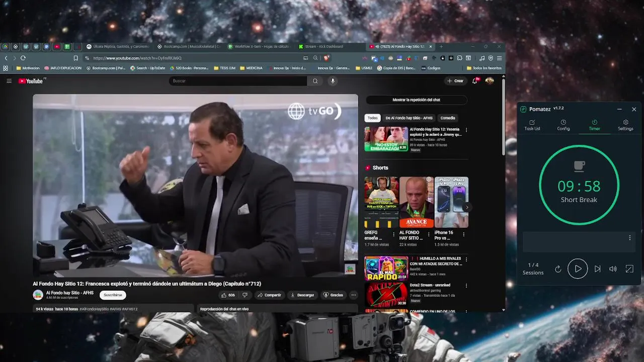
Task: Click the YouTube page vertical scrollbar
Action: click(503, 116)
